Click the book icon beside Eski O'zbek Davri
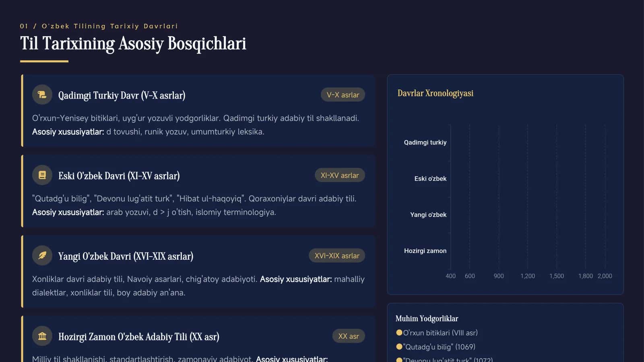 (x=42, y=175)
